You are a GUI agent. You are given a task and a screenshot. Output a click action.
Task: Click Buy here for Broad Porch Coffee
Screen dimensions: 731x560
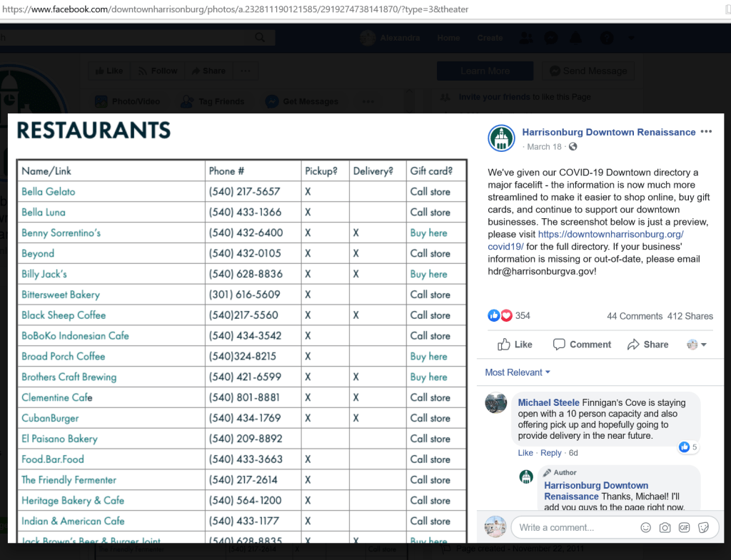pos(428,357)
